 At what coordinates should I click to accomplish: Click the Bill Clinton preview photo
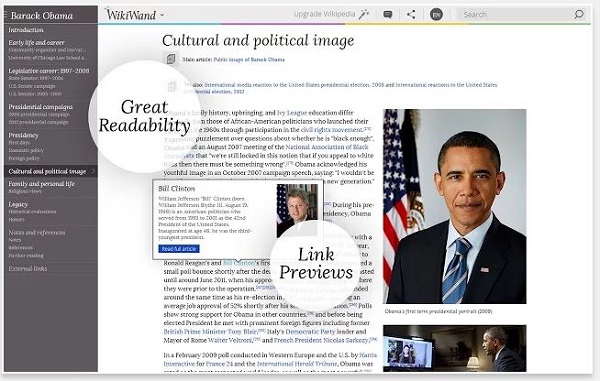coord(297,210)
